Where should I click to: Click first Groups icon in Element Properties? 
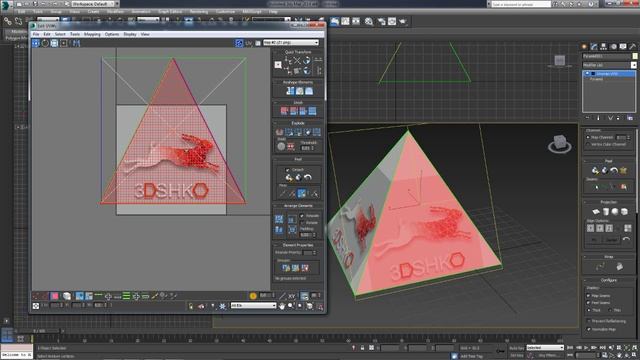pos(286,268)
